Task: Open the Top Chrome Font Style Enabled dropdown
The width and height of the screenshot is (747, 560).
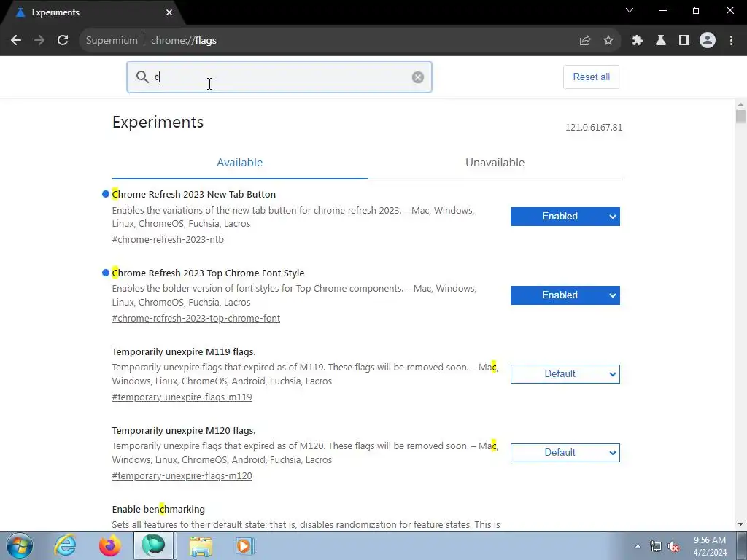Action: click(565, 295)
